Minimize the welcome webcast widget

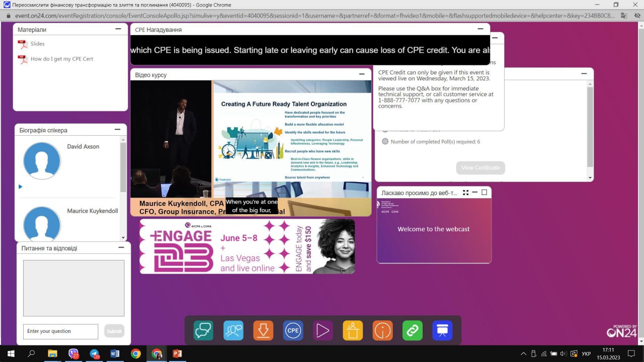click(x=474, y=193)
